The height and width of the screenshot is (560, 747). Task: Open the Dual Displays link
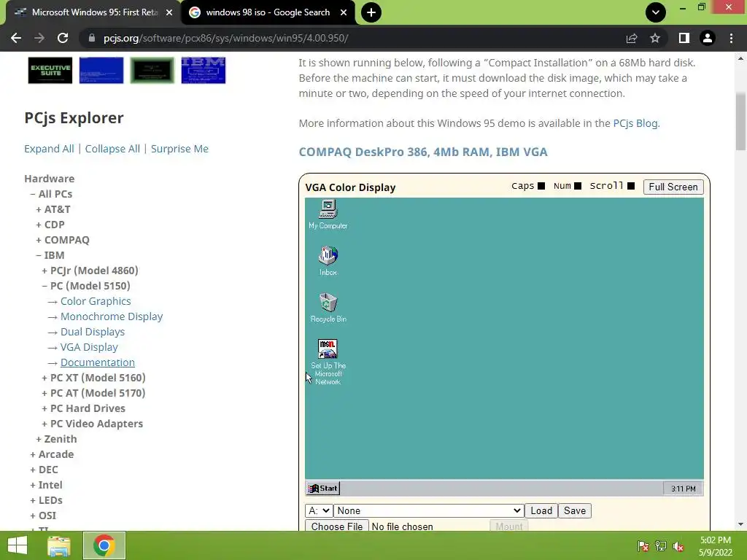point(93,332)
